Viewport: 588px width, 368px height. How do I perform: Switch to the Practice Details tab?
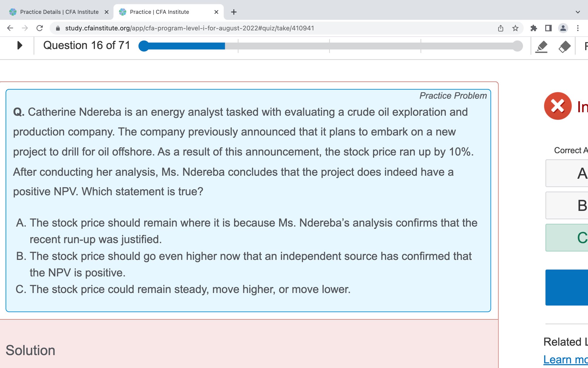(x=59, y=12)
